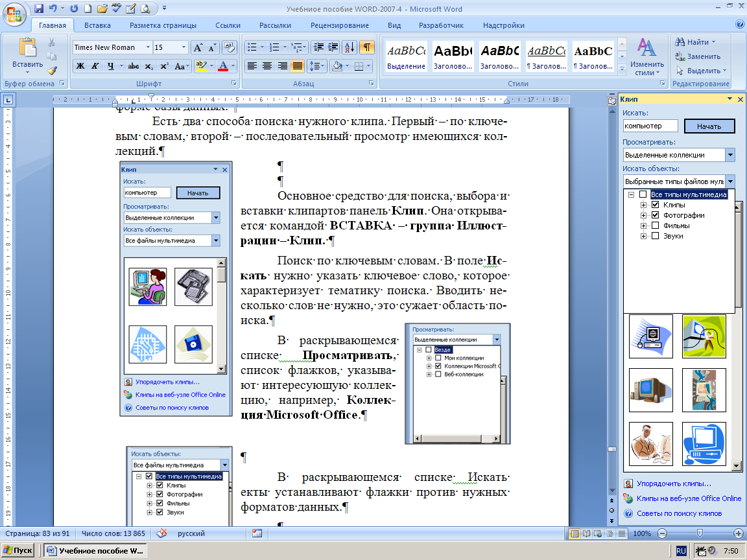
Task: Switch to the Вставка tab
Action: (97, 25)
